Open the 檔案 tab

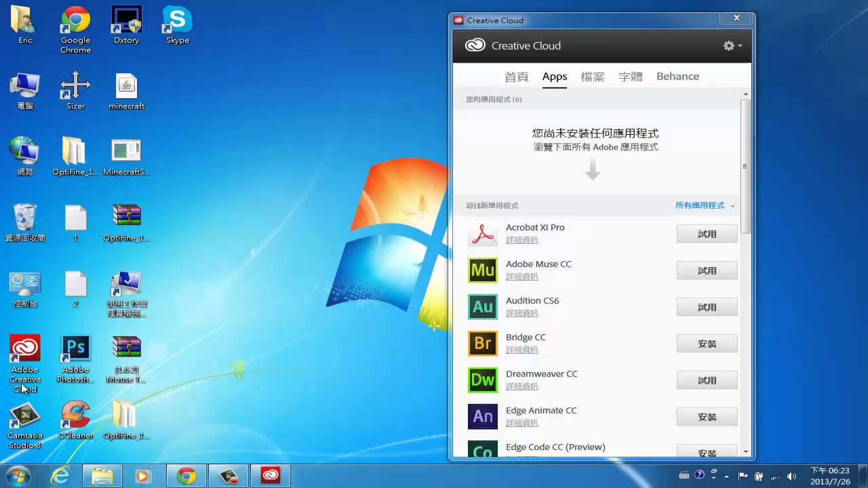(593, 77)
